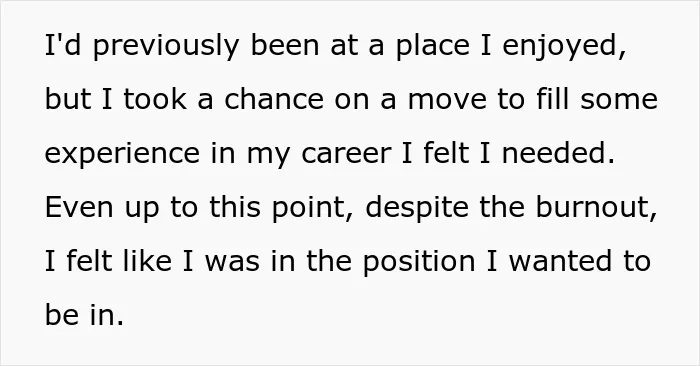Select the word "place"
Image resolution: width=700 pixels, height=366 pixels.
pyautogui.click(x=433, y=46)
